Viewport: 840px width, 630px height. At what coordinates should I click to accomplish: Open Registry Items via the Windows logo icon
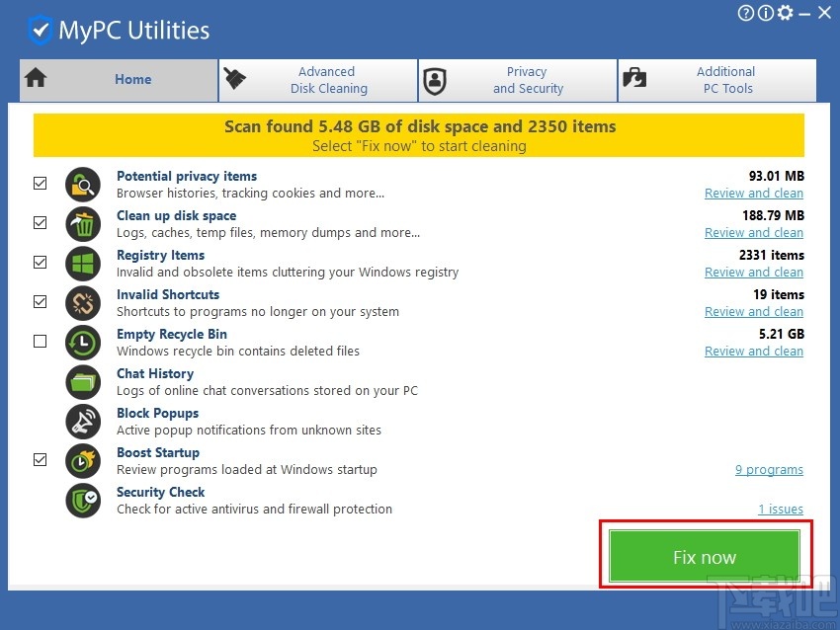tap(83, 264)
